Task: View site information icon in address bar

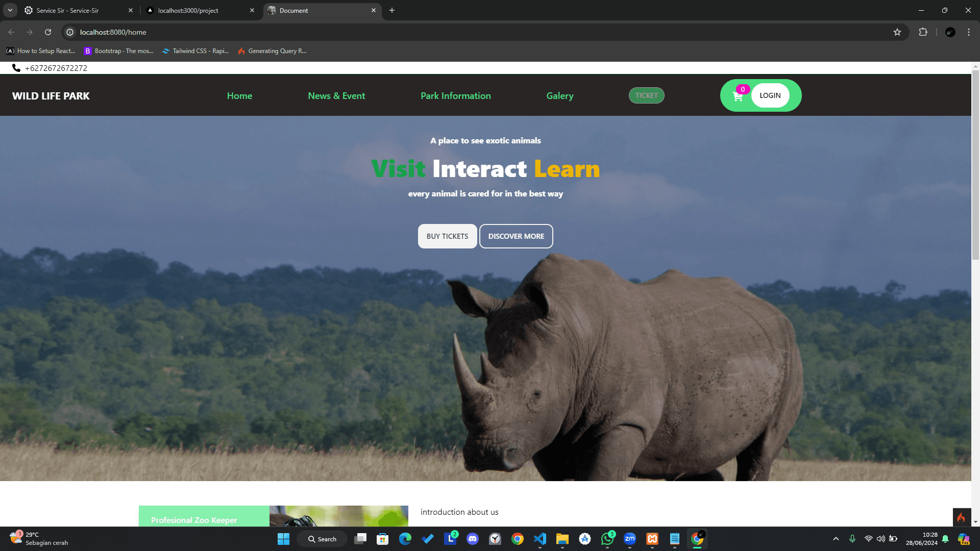Action: pos(70,32)
